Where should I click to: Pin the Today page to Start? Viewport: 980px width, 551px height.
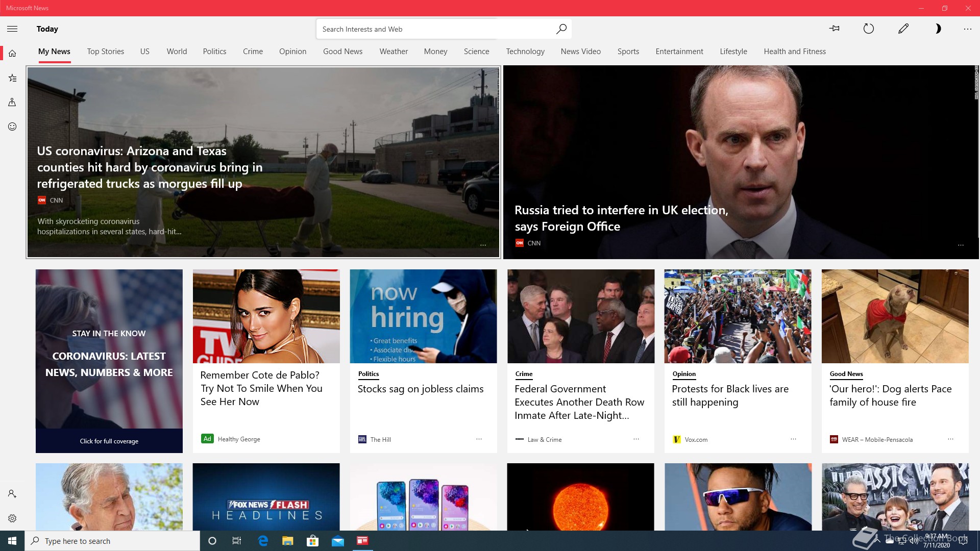tap(835, 29)
